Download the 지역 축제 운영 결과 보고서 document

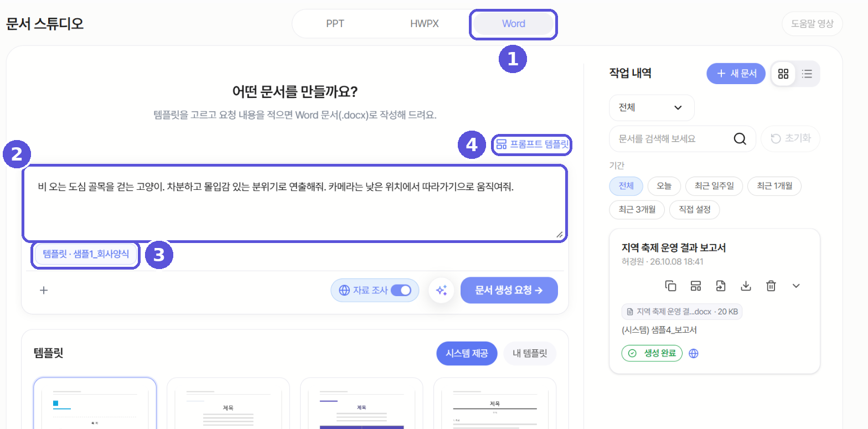tap(746, 286)
